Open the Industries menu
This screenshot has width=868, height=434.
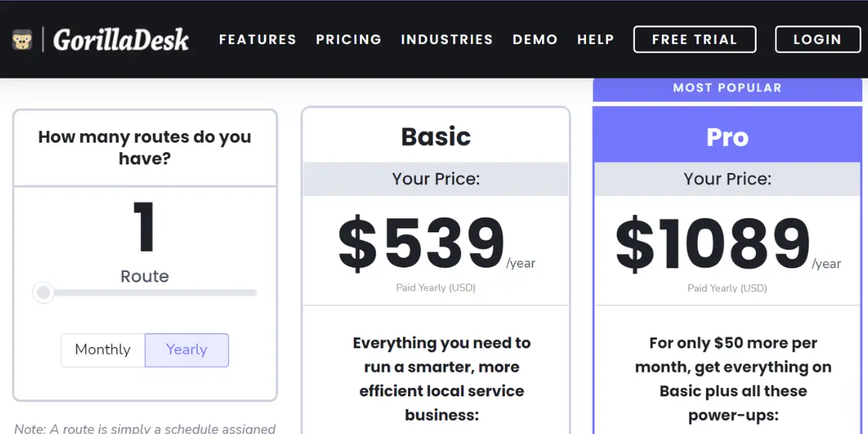447,40
